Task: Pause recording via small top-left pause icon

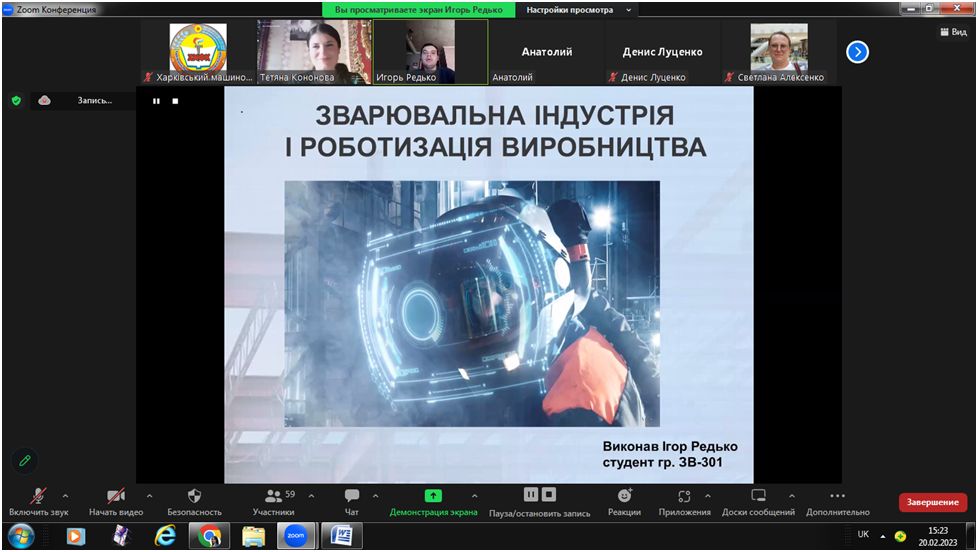Action: coord(156,101)
